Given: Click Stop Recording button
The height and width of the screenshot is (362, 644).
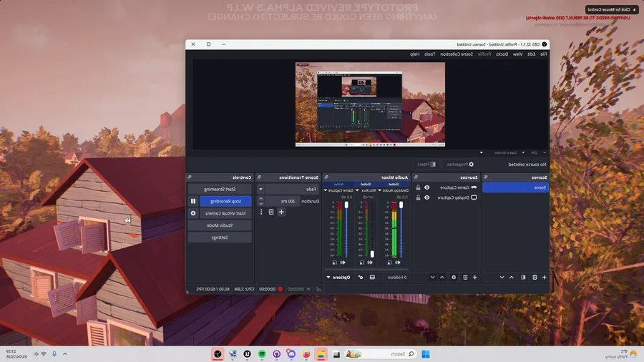Looking at the screenshot, I should (225, 201).
